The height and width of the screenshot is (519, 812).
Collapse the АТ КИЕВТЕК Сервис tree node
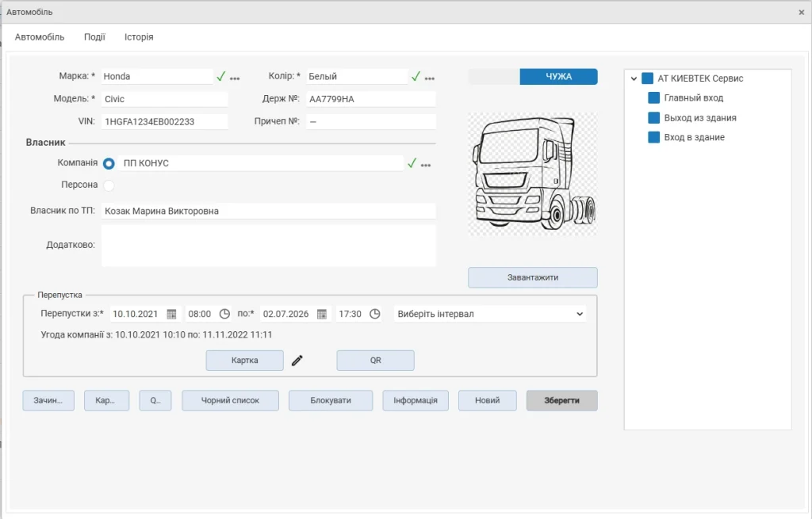(x=634, y=78)
